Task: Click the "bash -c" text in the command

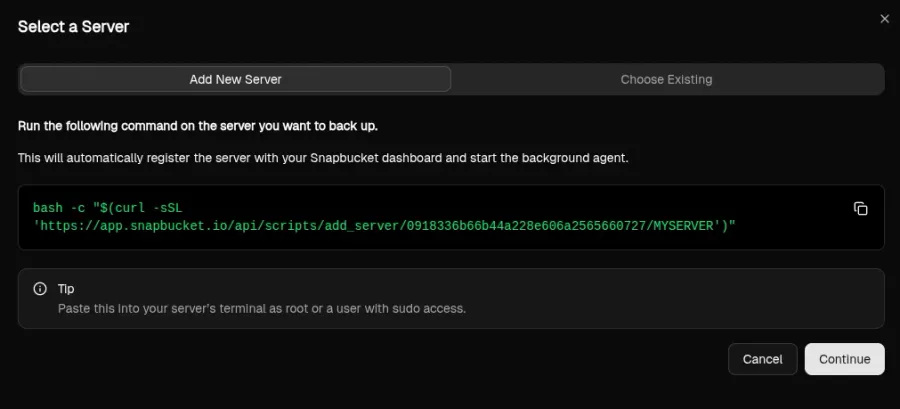Action: 59,208
